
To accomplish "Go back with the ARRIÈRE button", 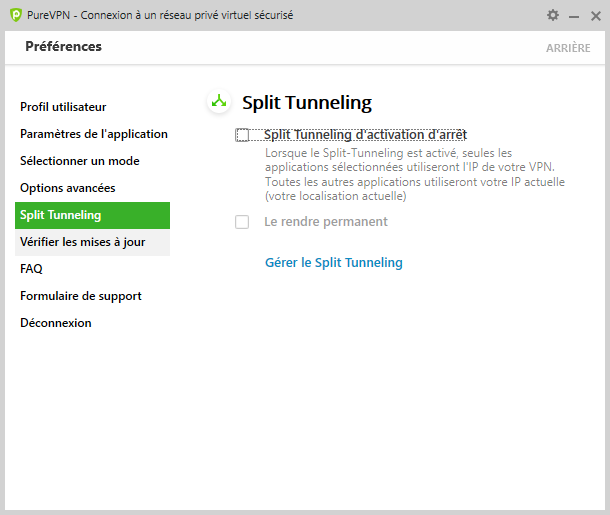I will (x=568, y=48).
